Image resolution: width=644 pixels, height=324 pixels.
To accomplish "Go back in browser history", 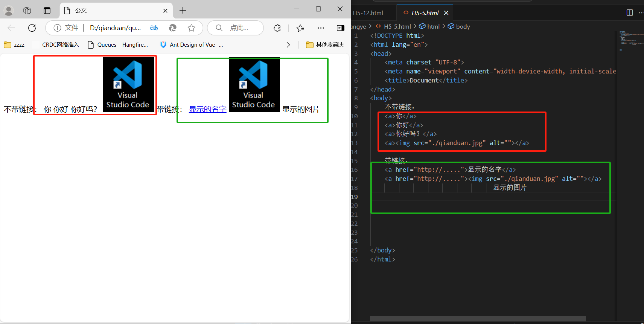I will coord(11,28).
